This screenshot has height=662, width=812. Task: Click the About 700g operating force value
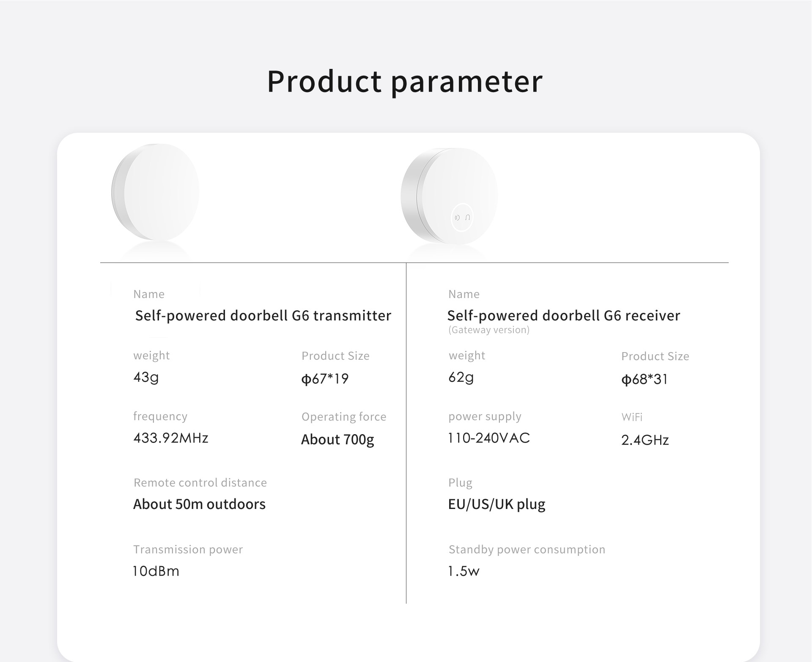pos(337,440)
